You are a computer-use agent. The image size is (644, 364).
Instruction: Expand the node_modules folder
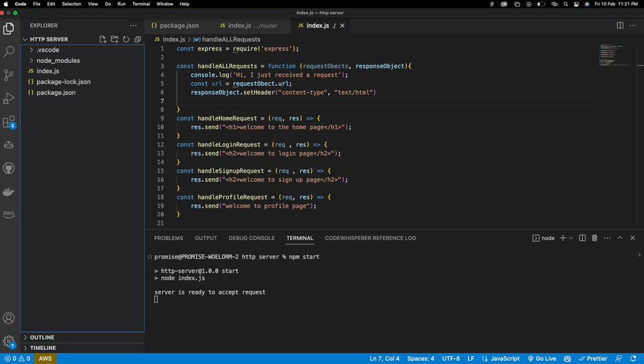point(31,60)
